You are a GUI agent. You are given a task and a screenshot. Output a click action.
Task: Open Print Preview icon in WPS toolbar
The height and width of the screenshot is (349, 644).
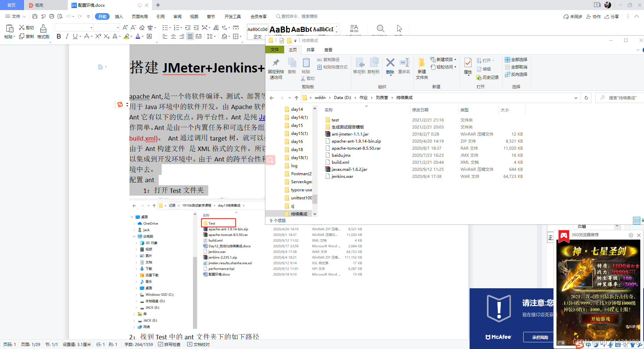(x=60, y=16)
